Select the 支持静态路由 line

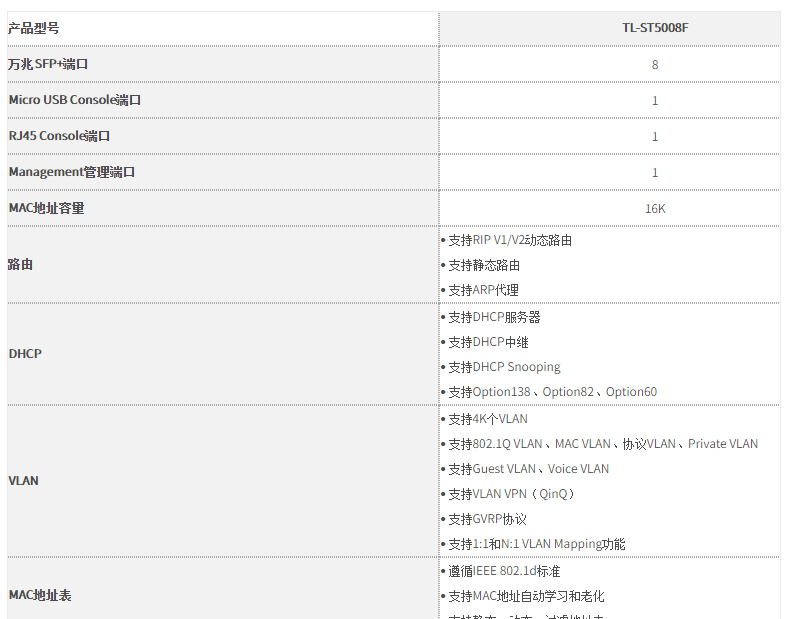pos(484,265)
